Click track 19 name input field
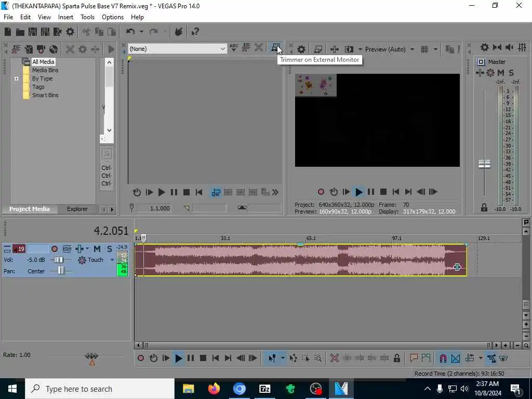532x399 pixels. [37, 249]
